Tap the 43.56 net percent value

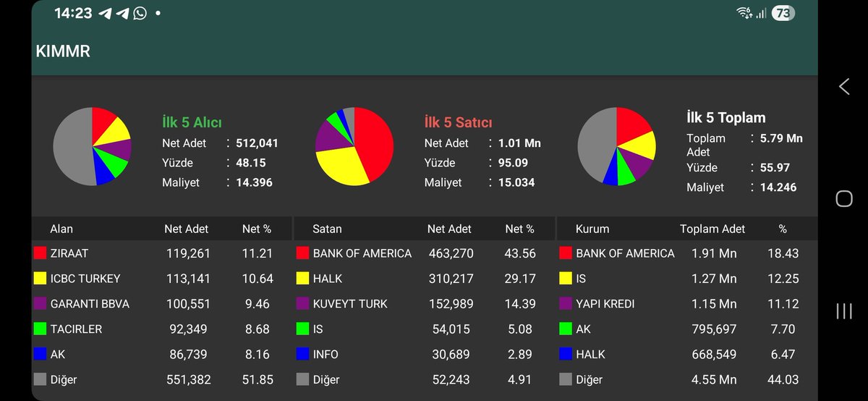click(519, 253)
